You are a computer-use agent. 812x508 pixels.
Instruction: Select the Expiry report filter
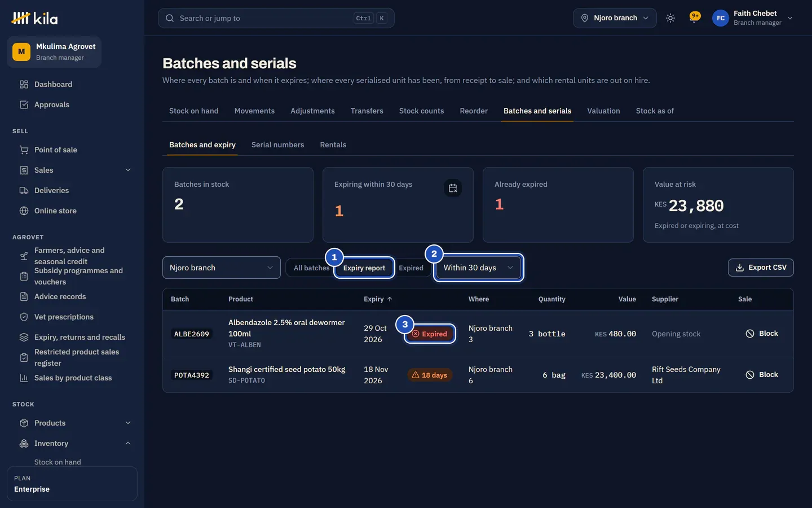click(364, 268)
